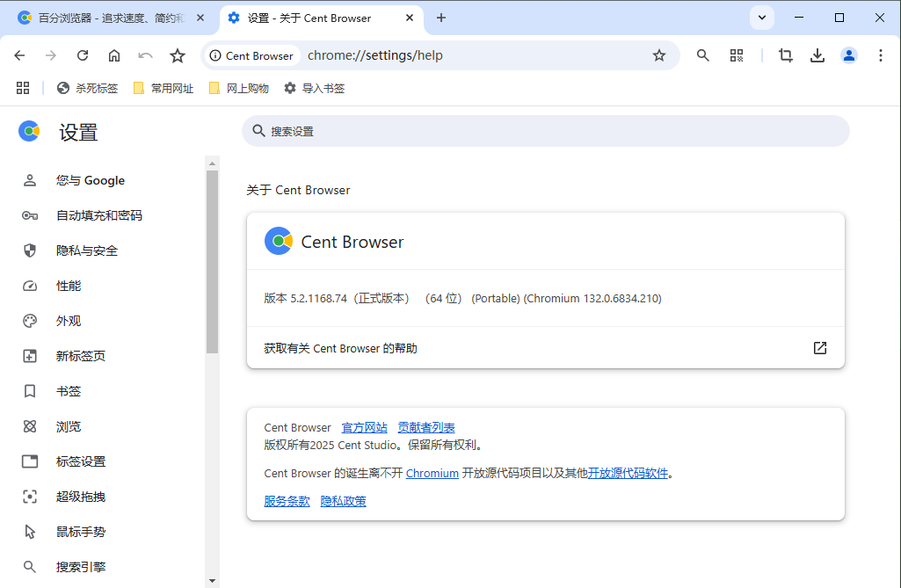Close the 设置 - 关于 Cent Browser tab
The image size is (901, 588).
409,18
